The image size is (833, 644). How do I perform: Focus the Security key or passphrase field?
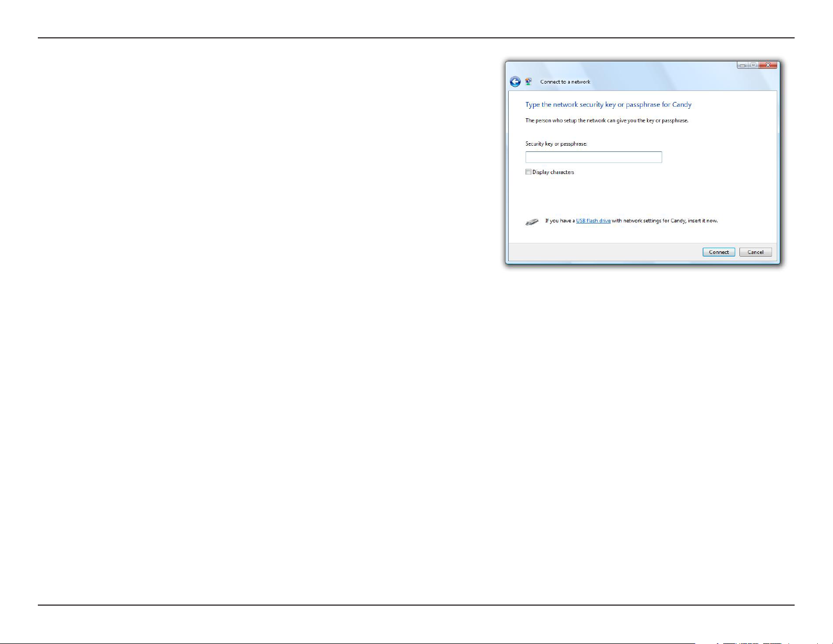[593, 157]
